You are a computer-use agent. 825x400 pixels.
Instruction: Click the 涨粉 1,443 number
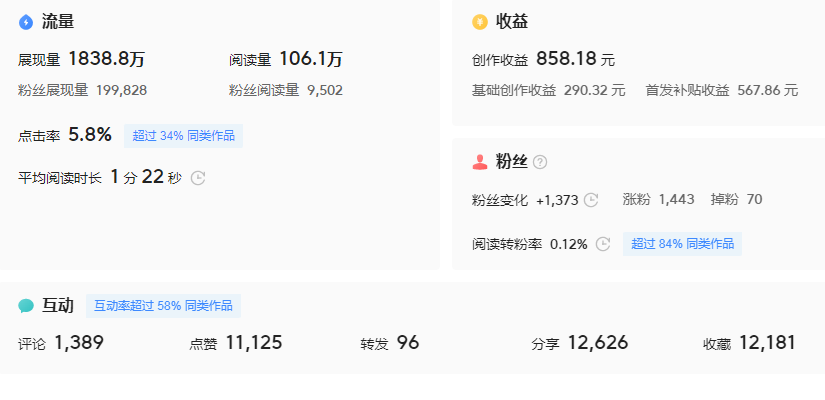[x=676, y=200]
